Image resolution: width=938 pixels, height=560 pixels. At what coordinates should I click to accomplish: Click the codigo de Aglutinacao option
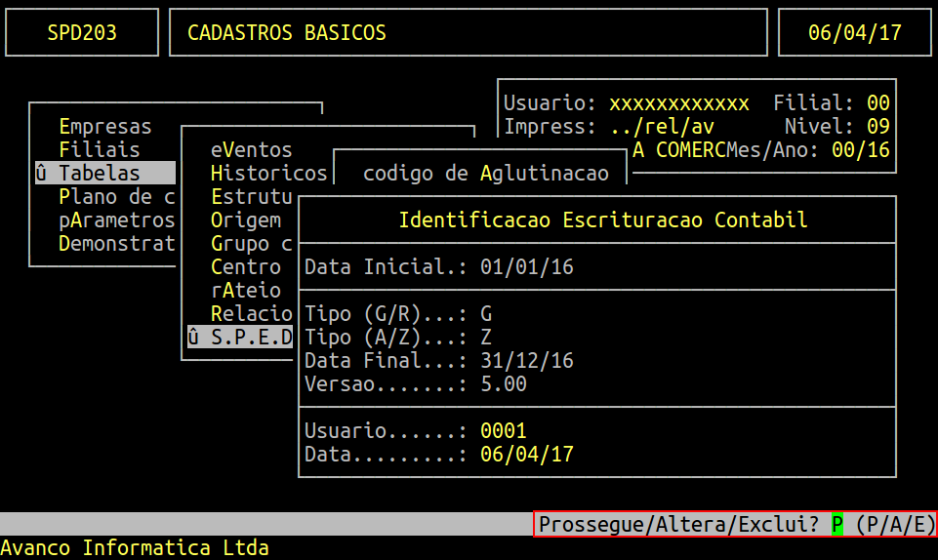coord(485,174)
